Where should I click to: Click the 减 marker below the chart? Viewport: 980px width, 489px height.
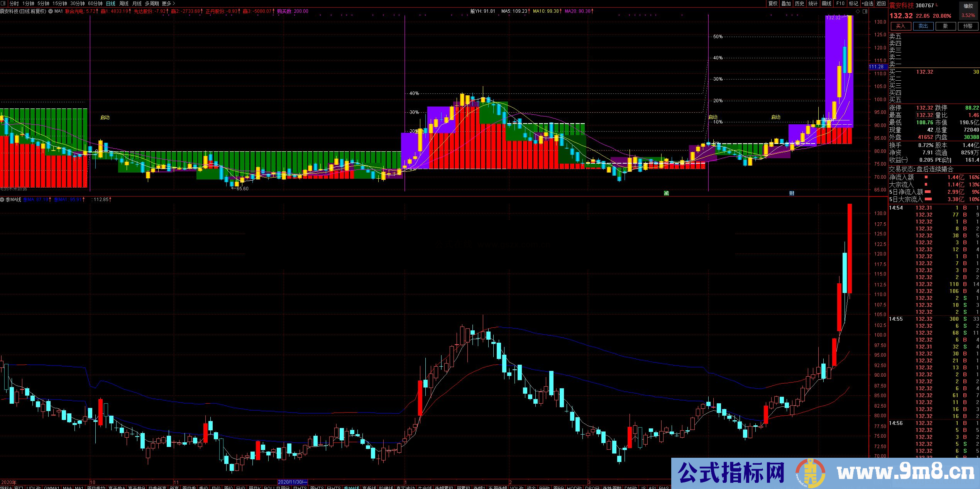[x=666, y=193]
